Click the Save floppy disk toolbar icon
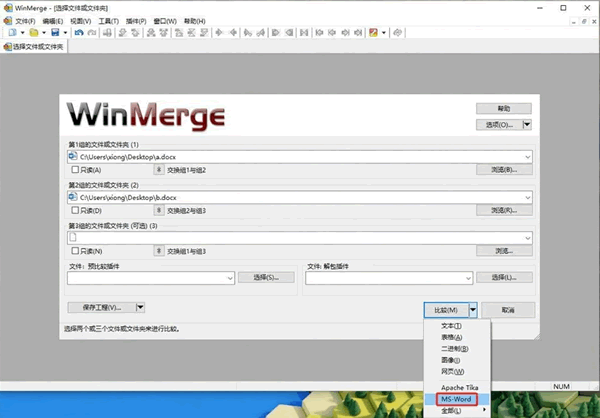 point(55,33)
